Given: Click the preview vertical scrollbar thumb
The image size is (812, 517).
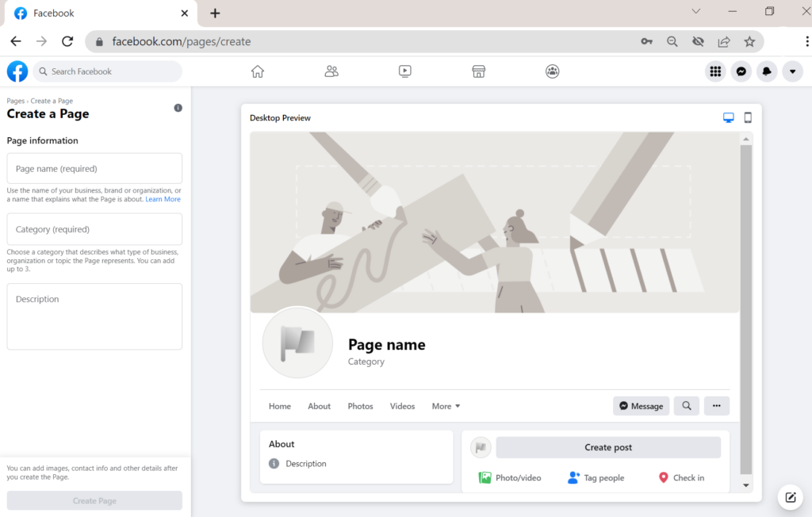Looking at the screenshot, I should (745, 309).
